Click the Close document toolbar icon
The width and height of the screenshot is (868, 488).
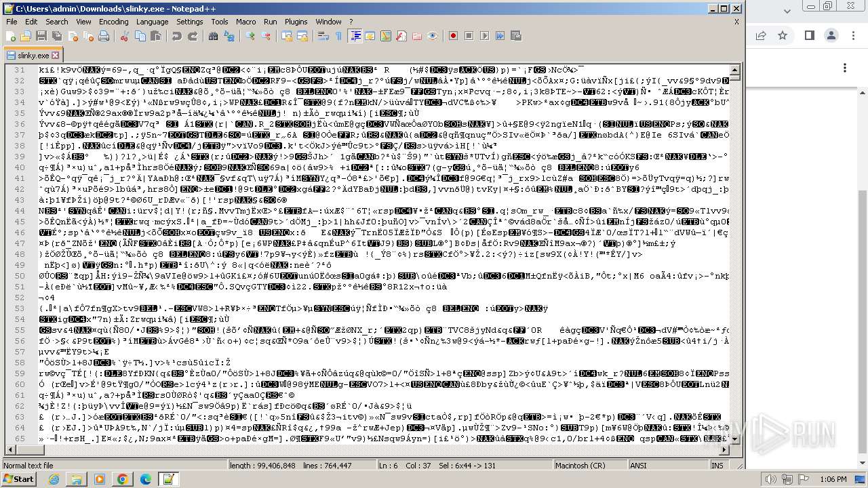point(72,36)
